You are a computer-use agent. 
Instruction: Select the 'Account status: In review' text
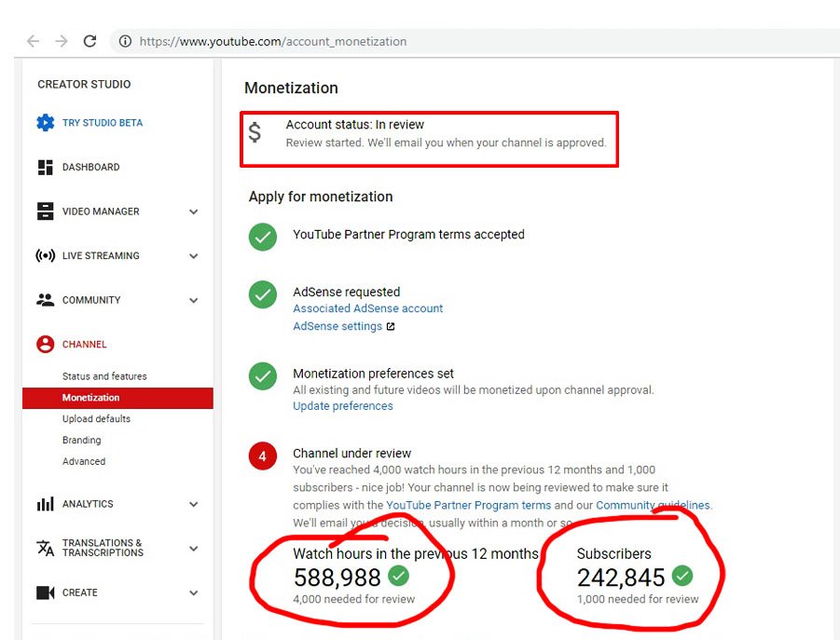pyautogui.click(x=354, y=125)
